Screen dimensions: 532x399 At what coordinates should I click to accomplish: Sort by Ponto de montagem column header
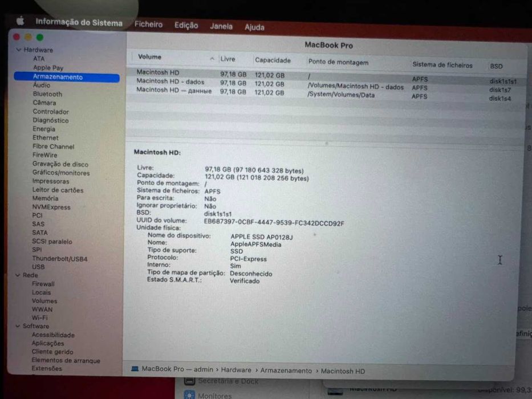(x=338, y=63)
